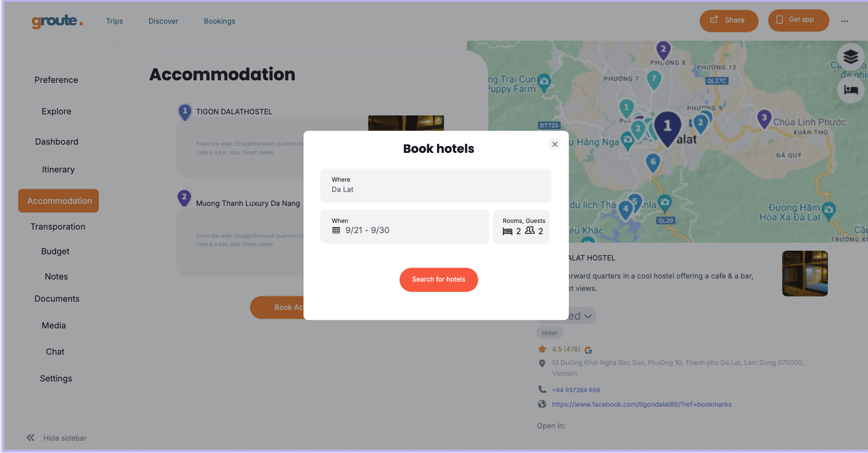The width and height of the screenshot is (868, 453).
Task: Select purple map marker 3 near Chùa Linh Phước
Action: tap(764, 118)
